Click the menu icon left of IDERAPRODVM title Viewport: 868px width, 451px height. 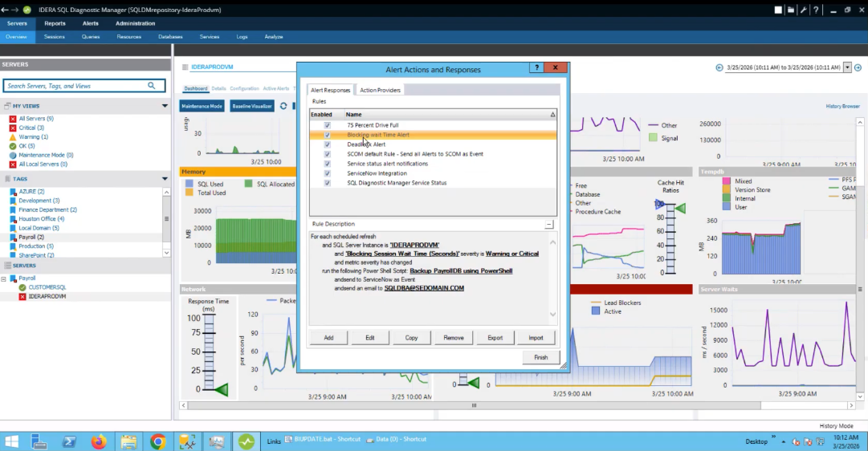pyautogui.click(x=185, y=67)
